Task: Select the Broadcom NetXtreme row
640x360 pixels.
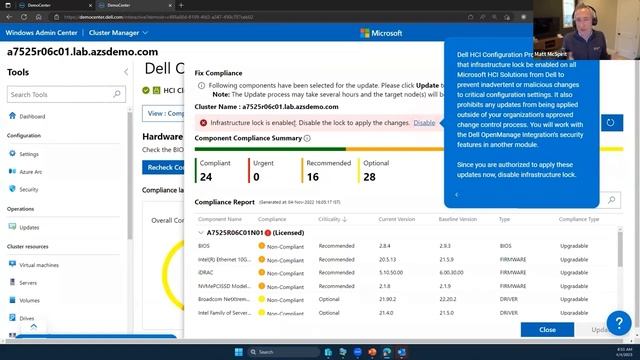Action: 407,299
